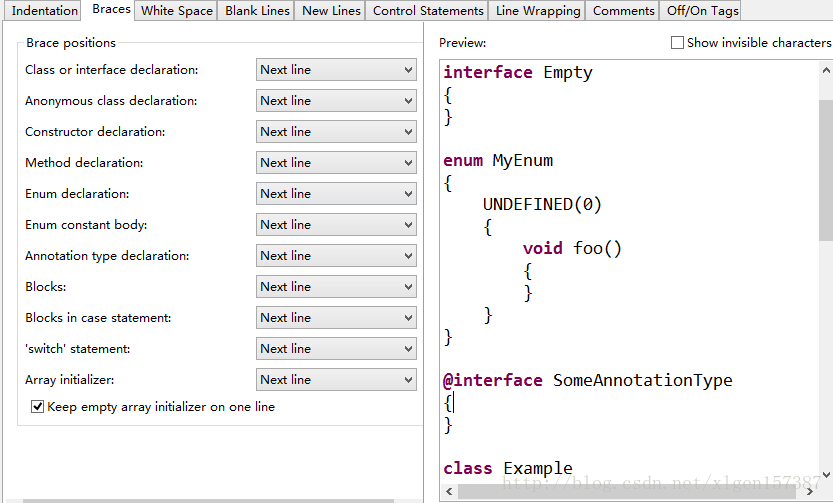Click the preview horizontal scrollbar left arrow
The height and width of the screenshot is (503, 833).
pyautogui.click(x=449, y=492)
